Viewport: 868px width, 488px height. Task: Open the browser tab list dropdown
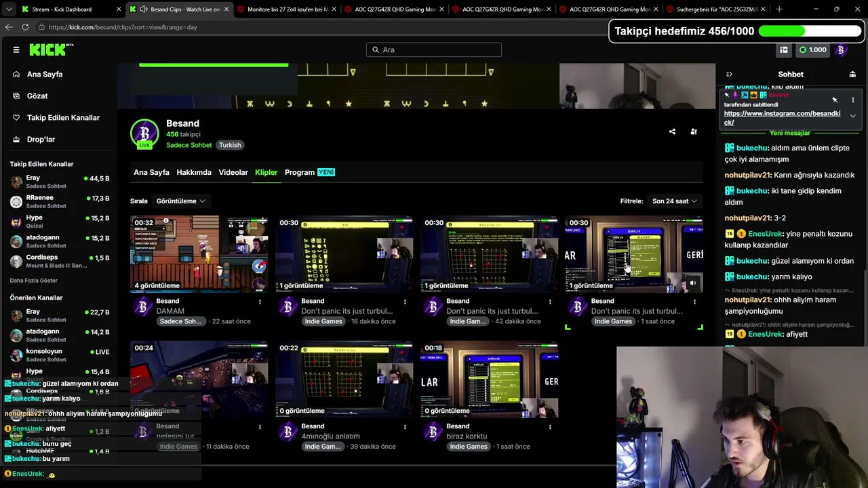point(9,9)
